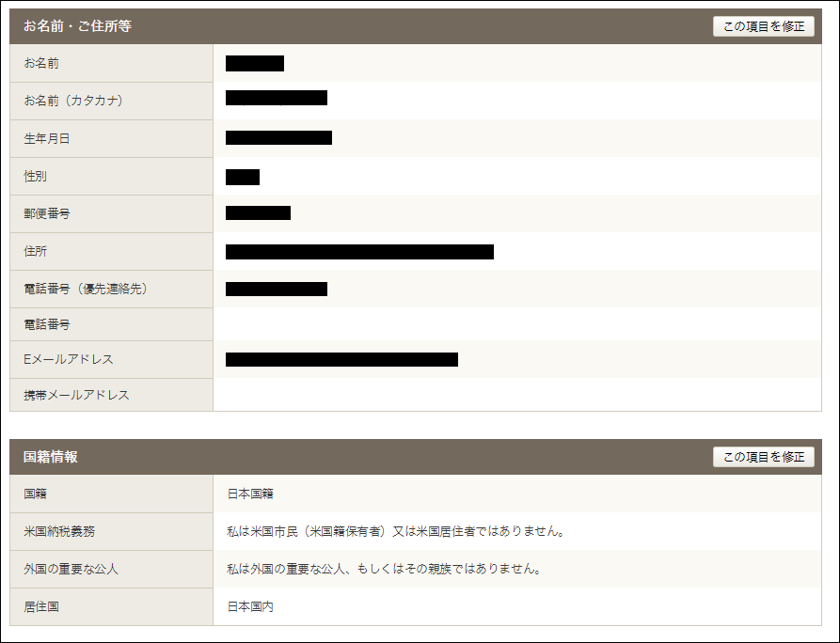Click the 居住国 label
This screenshot has height=643, width=840.
41,606
